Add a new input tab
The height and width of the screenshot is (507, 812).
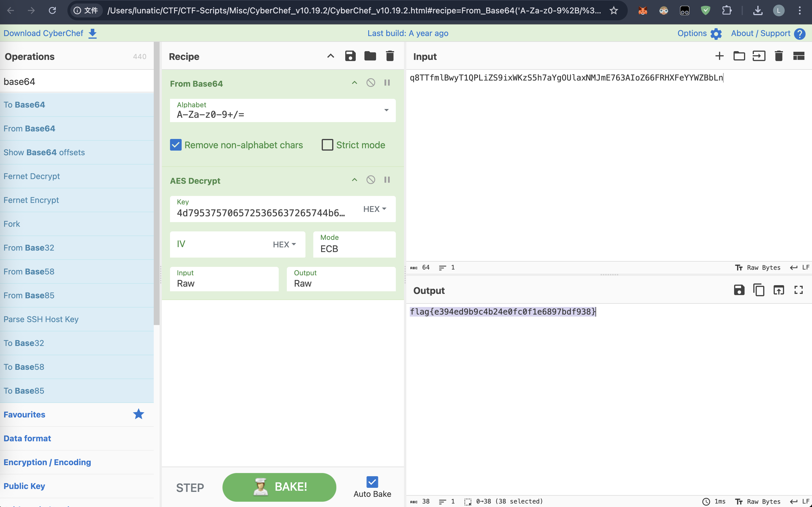pos(719,56)
